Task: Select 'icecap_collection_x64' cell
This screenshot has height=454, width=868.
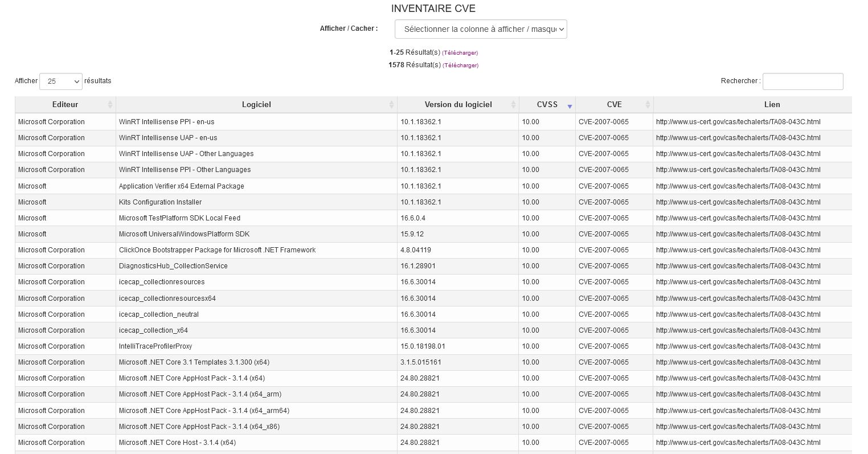Action: tap(256, 330)
